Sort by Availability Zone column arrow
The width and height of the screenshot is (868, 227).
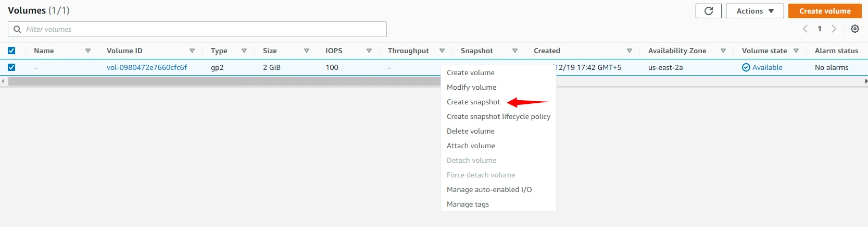[x=723, y=51]
